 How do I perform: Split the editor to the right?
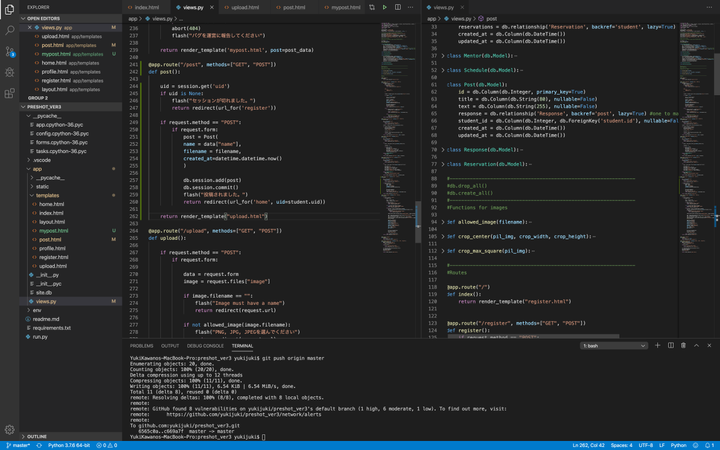[397, 7]
